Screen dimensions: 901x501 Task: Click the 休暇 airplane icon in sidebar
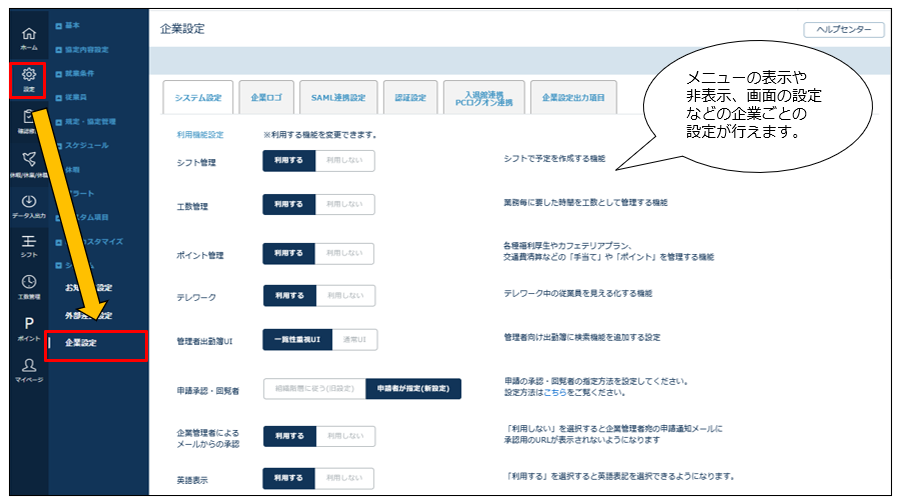click(x=29, y=162)
